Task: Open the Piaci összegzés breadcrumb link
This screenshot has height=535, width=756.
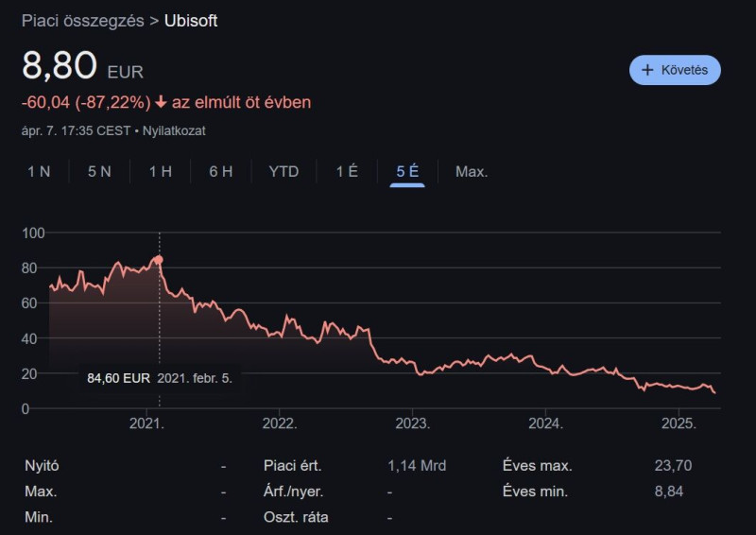Action: 83,21
